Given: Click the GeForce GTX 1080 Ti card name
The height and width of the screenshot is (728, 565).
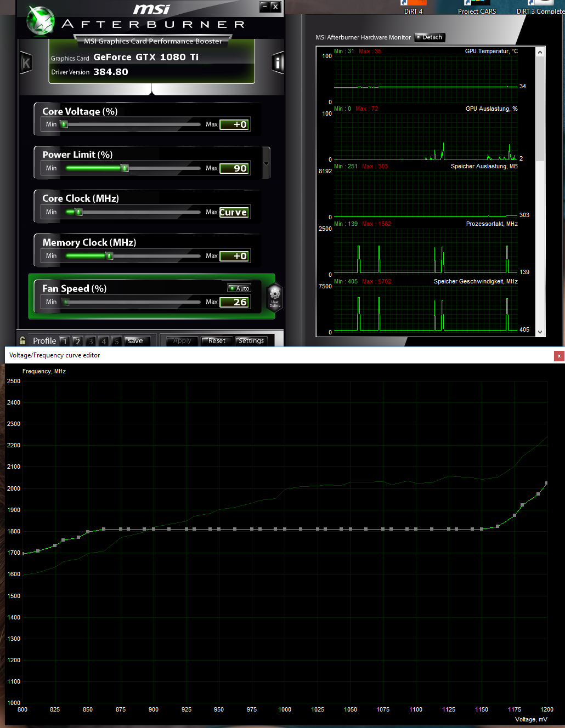Looking at the screenshot, I should 146,57.
